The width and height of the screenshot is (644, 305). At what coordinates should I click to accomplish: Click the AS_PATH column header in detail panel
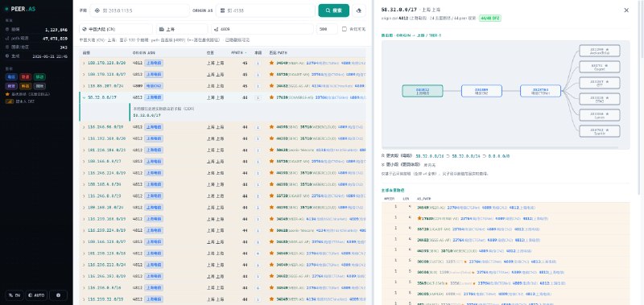pyautogui.click(x=424, y=199)
